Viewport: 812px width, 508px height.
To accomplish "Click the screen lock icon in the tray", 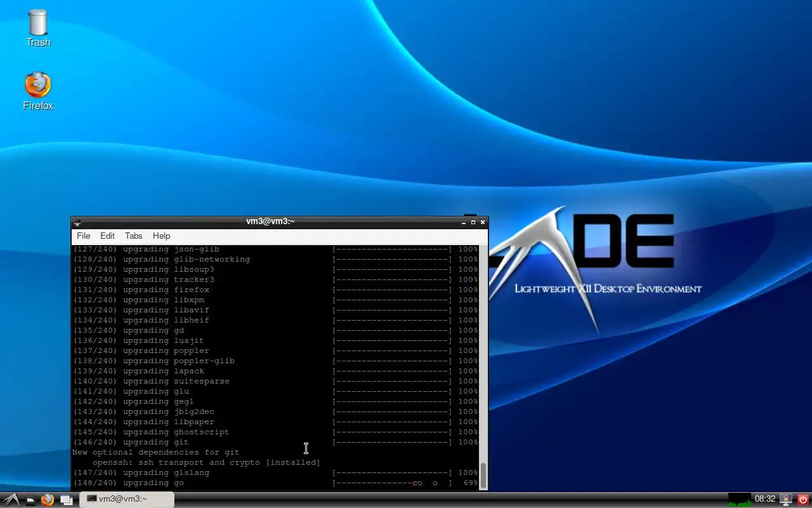I will coord(786,500).
